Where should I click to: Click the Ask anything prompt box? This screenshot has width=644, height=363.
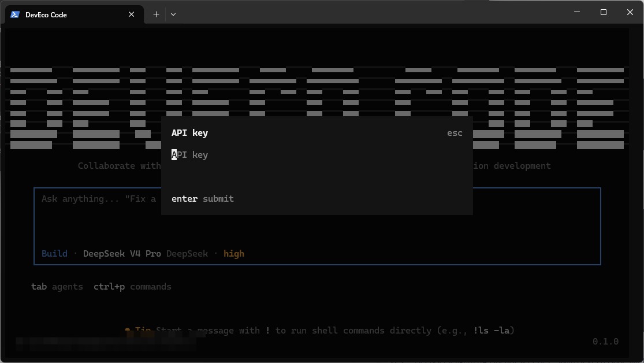pos(317,226)
